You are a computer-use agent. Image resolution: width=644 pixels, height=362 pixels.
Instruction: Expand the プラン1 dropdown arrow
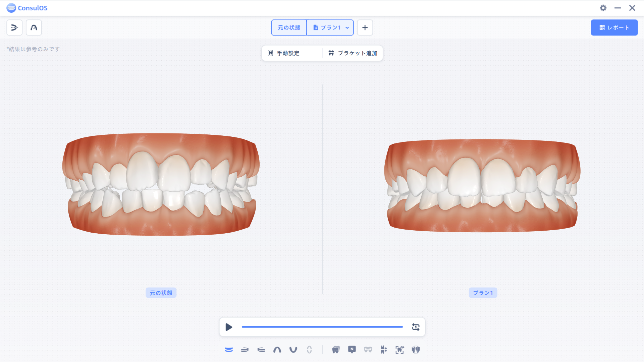coord(347,28)
